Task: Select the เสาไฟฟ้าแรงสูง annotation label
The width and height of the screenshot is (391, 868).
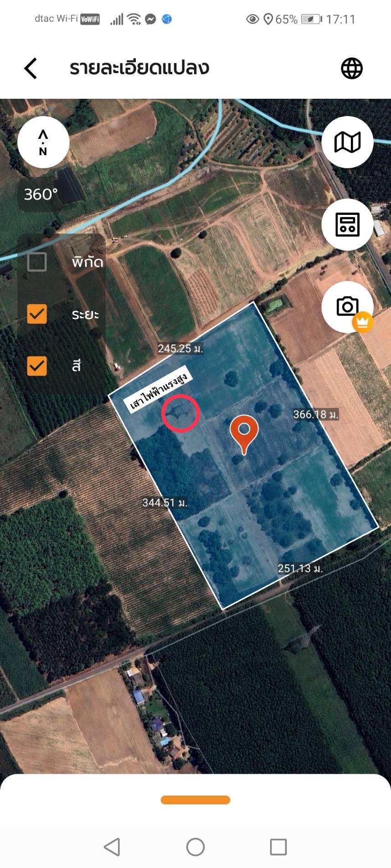Action: (158, 389)
